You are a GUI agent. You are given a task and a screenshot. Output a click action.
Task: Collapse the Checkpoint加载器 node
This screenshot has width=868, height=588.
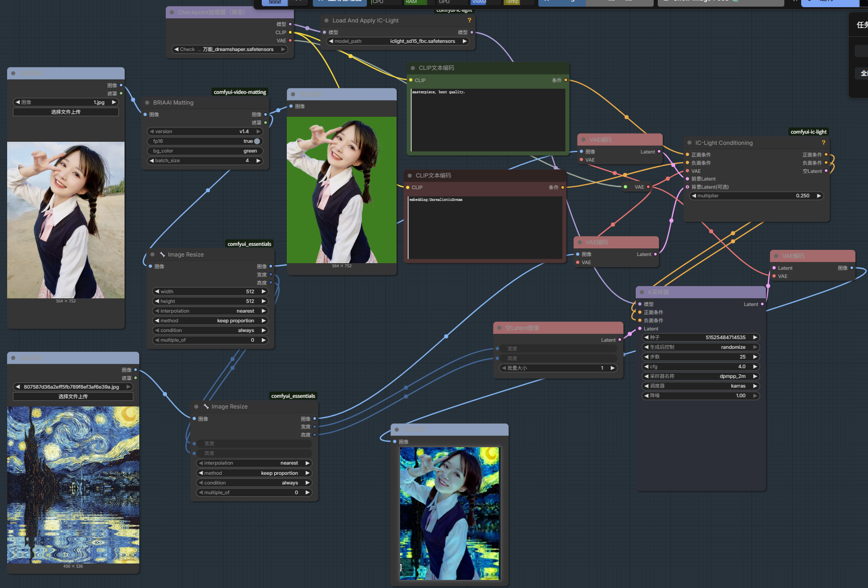coord(172,12)
